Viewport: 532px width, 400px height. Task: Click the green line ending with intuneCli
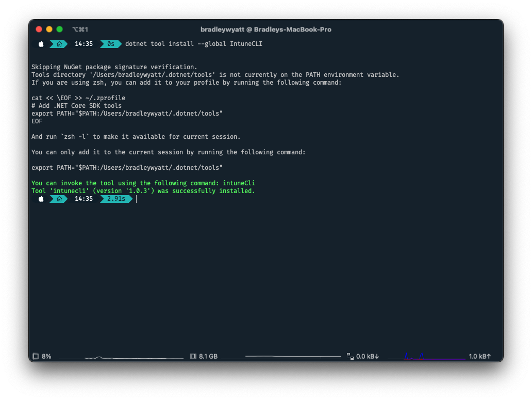(143, 183)
